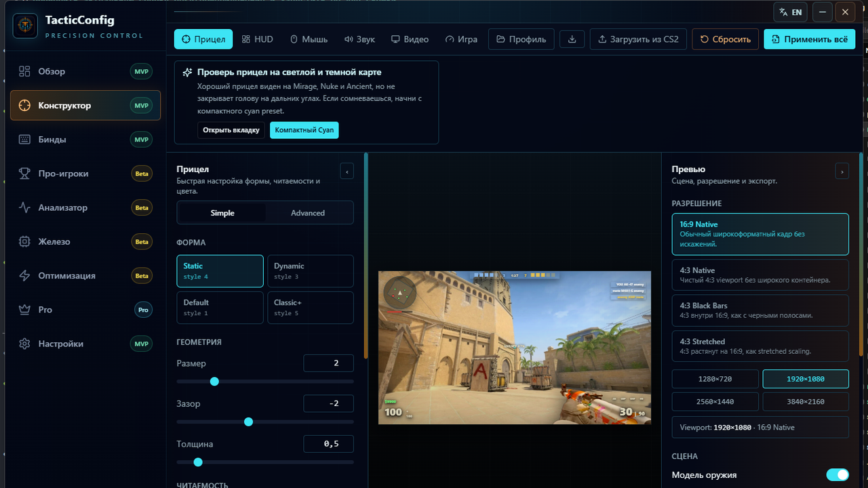Open the Анализатор pulse icon
The width and height of the screenshot is (868, 488).
(25, 207)
